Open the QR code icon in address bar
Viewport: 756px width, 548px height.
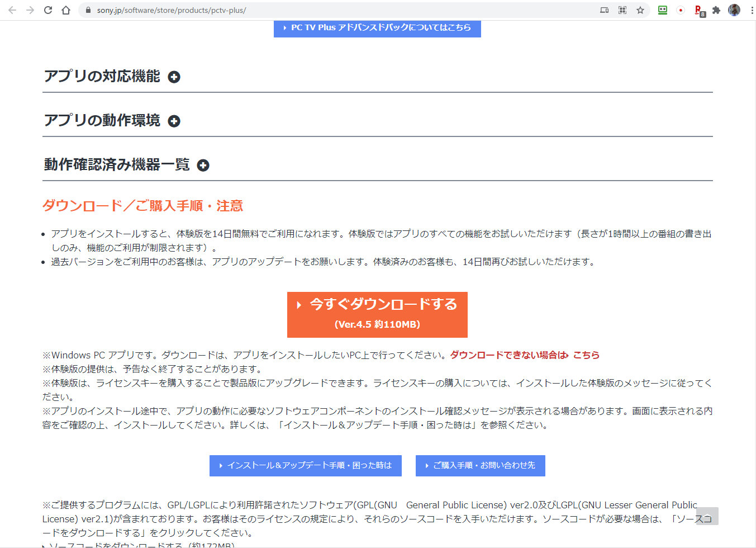622,10
